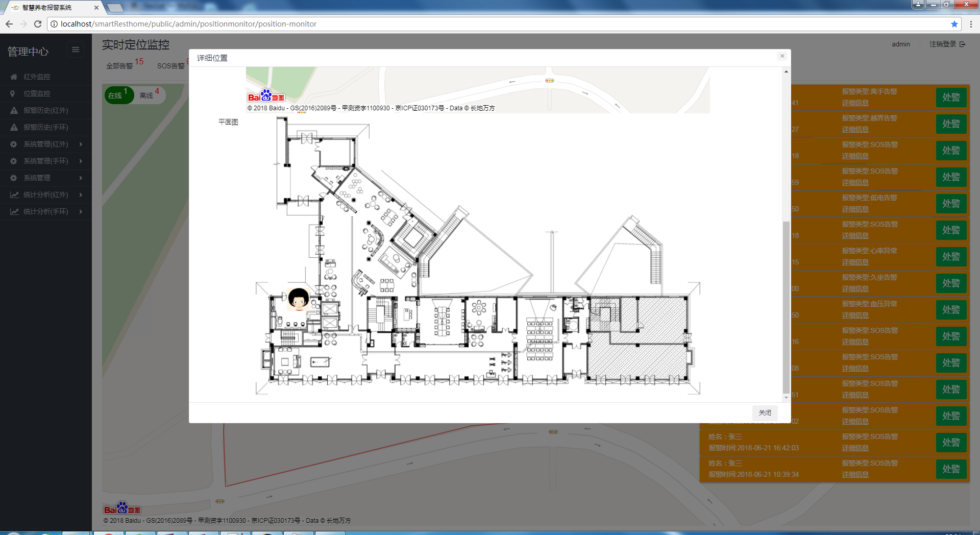The width and height of the screenshot is (980, 535).
Task: Open 详细信息 for the 心率异常 alarm
Action: click(x=855, y=262)
